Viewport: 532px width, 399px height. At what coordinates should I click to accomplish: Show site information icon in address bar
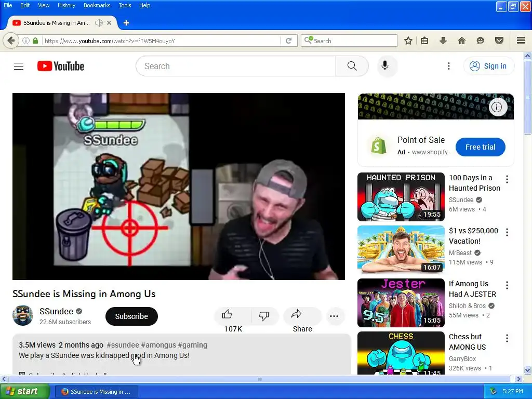click(x=26, y=41)
